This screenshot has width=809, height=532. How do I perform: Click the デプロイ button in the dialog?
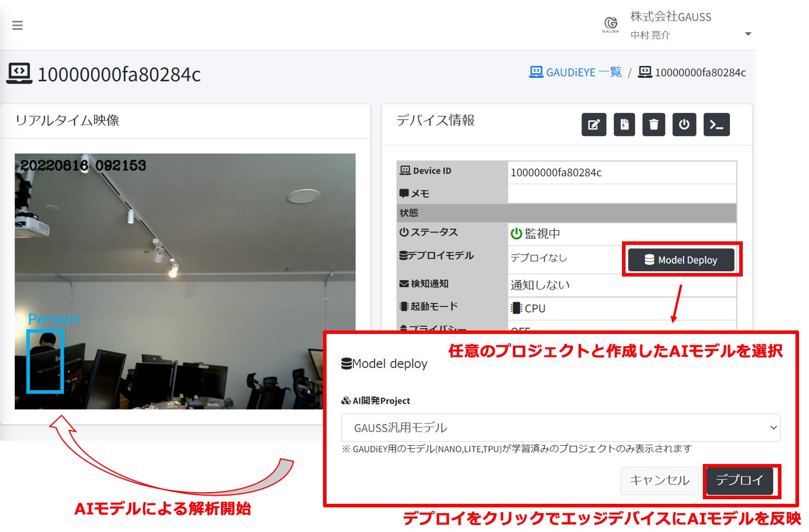tap(740, 480)
